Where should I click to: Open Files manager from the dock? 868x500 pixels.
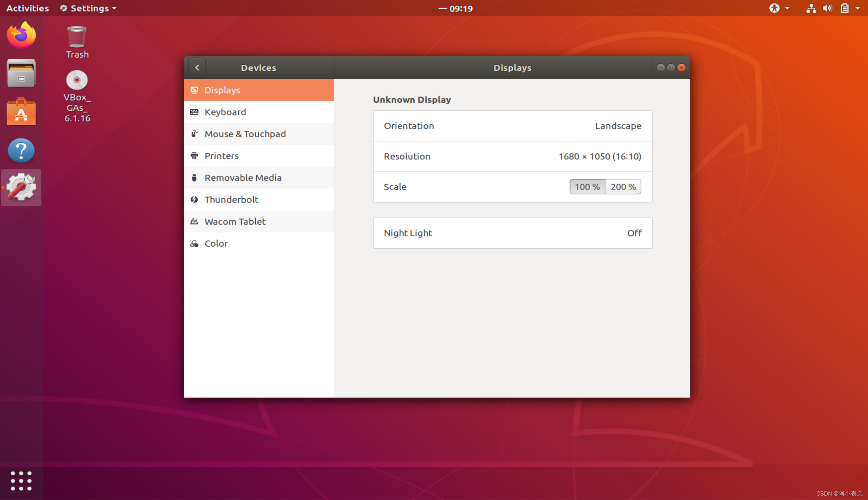21,73
